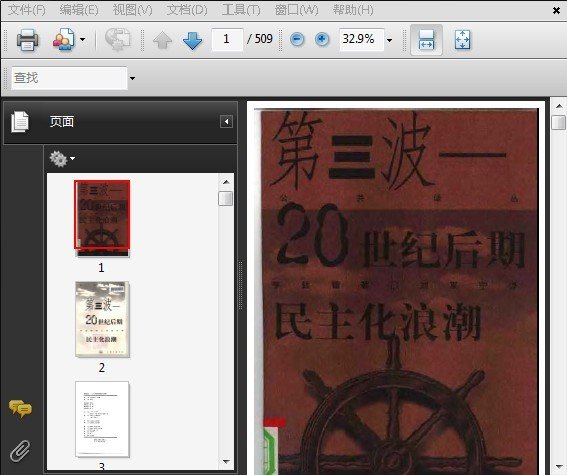567x475 pixels.
Task: Click the 页面 pages panel icon
Action: (20, 122)
